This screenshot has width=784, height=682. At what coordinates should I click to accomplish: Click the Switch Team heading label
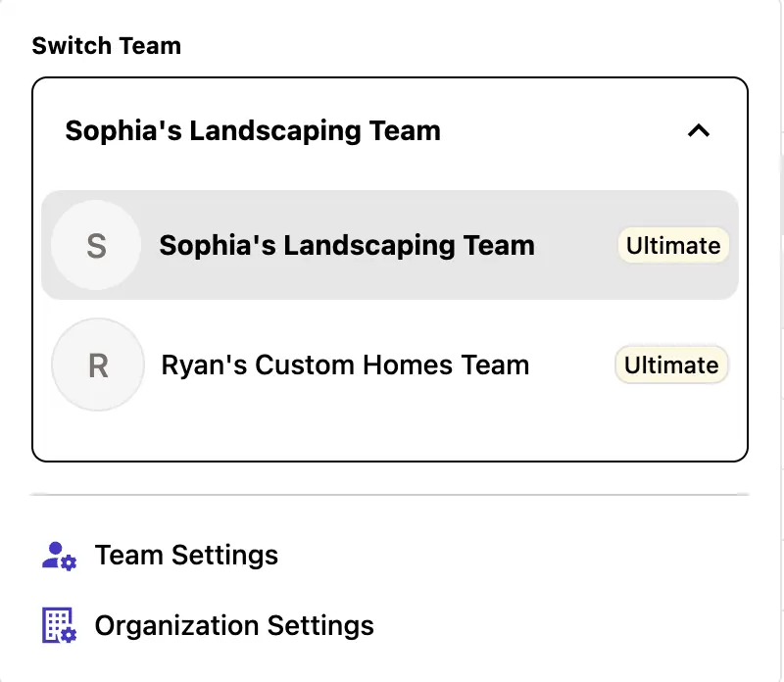(106, 46)
